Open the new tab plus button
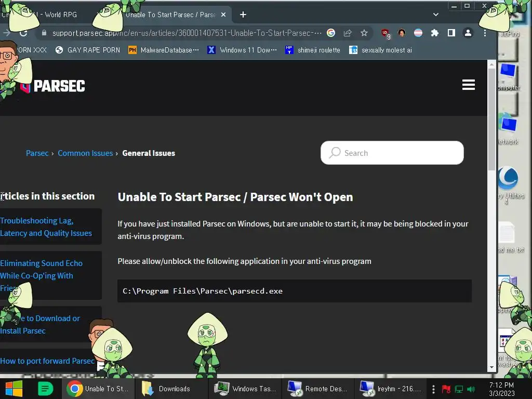532x399 pixels. pyautogui.click(x=243, y=15)
